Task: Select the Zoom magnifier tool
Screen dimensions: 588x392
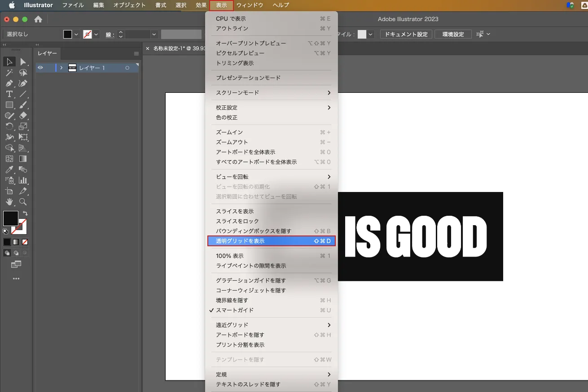Action: (23, 202)
